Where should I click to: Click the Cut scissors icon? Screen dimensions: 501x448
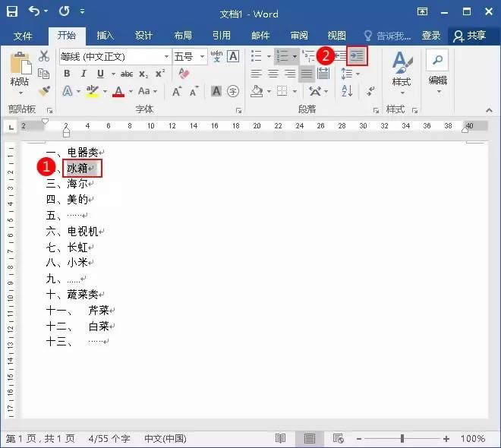tap(43, 56)
